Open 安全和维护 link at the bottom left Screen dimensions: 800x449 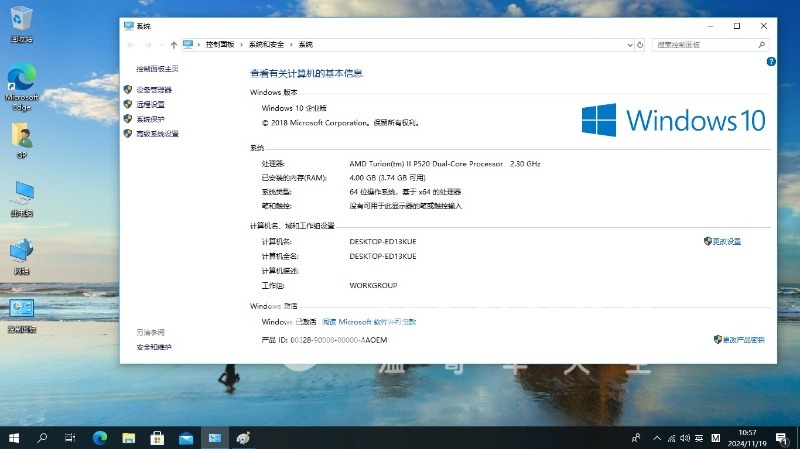[x=154, y=347]
